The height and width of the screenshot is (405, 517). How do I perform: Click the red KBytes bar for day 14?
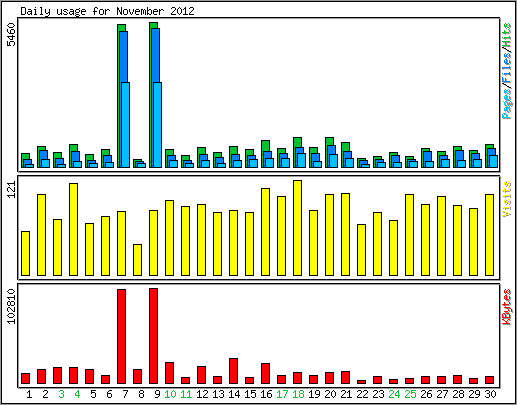coord(234,371)
